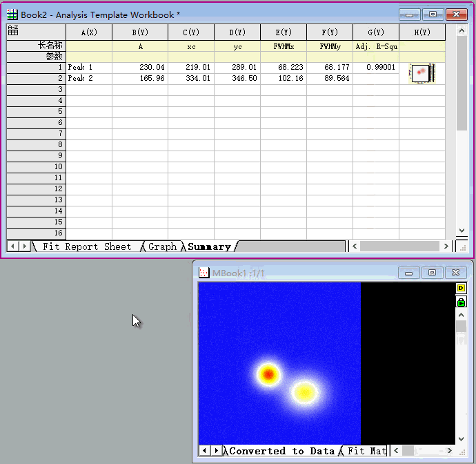
Task: Open the Graph sheet tab
Action: pyautogui.click(x=162, y=246)
